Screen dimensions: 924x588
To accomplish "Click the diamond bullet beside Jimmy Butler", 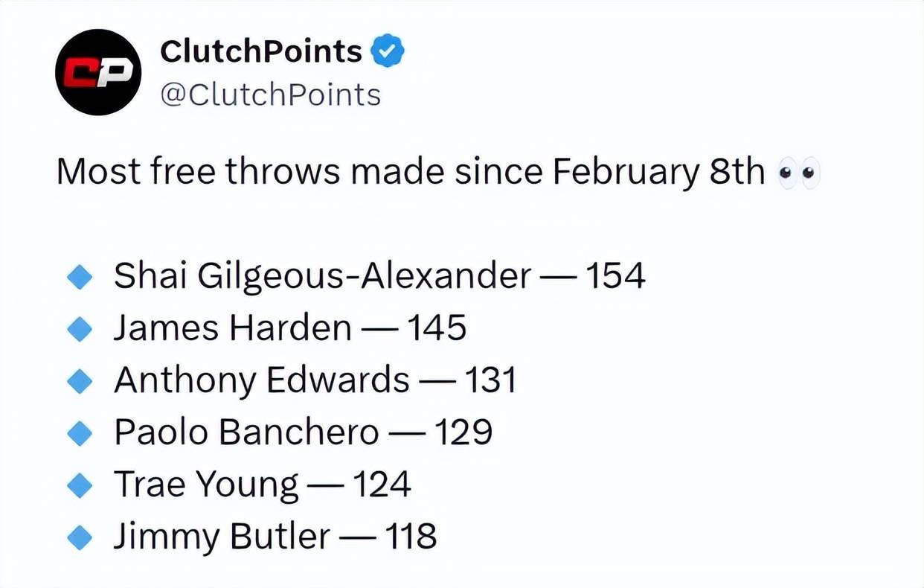I will click(x=79, y=537).
